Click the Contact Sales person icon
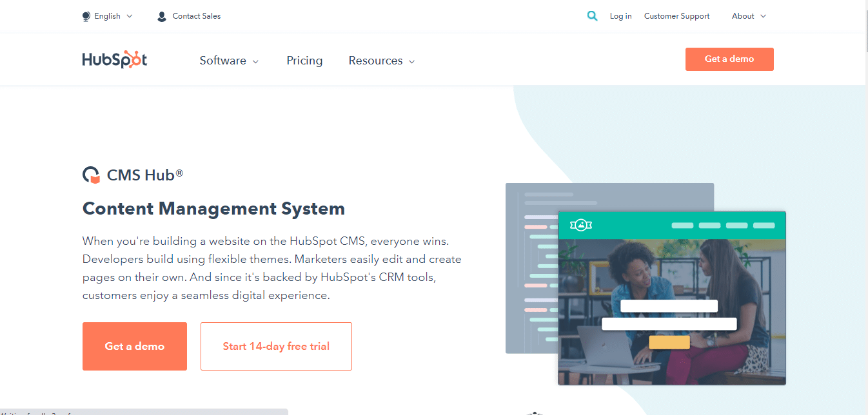Image resolution: width=868 pixels, height=415 pixels. coord(162,16)
